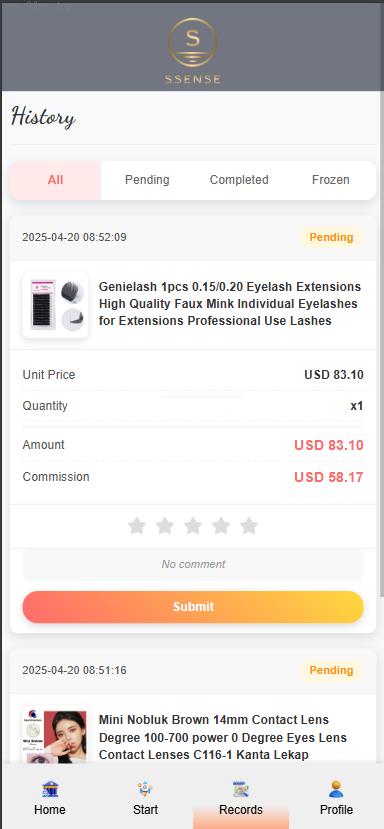Give four stars to the Genielash product
This screenshot has height=829, width=384.
coord(221,526)
